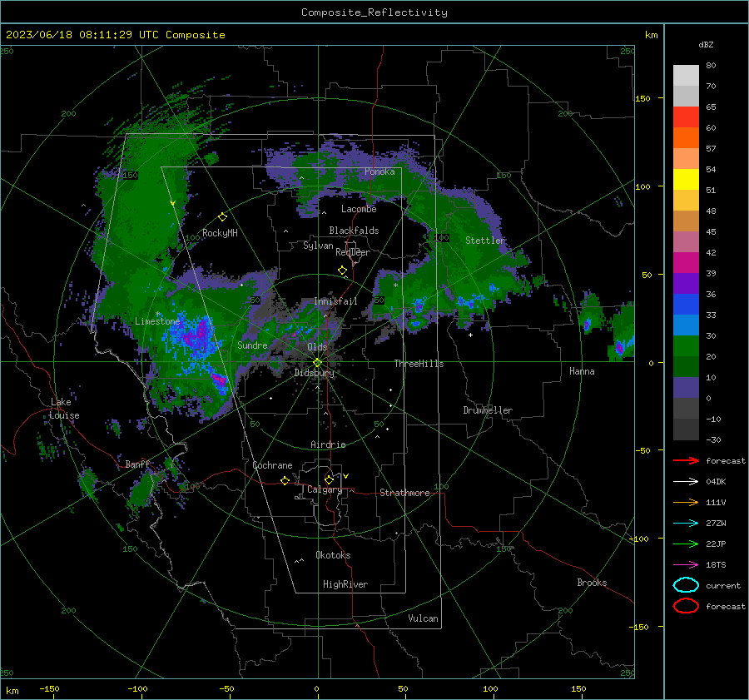Select the orange 111V arrow legend icon
The height and width of the screenshot is (700, 749).
tap(686, 502)
